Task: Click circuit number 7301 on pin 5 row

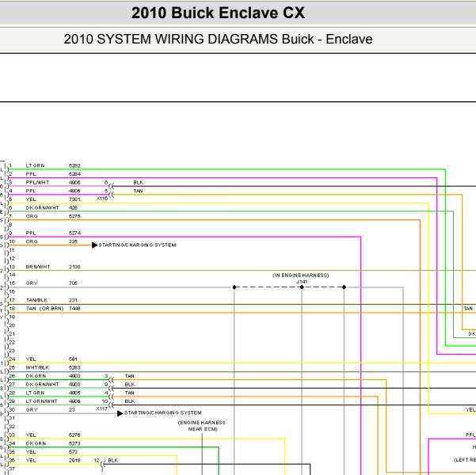Action: click(74, 199)
